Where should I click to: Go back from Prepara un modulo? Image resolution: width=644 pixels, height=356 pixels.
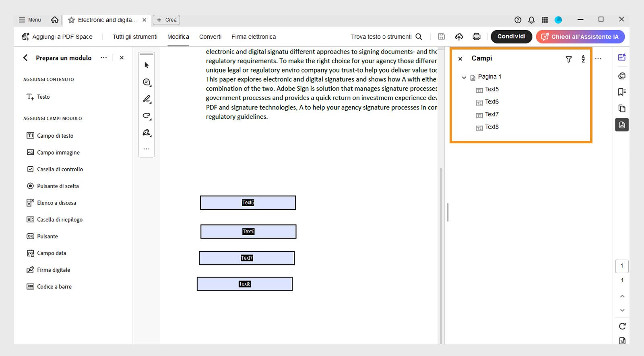click(x=25, y=58)
